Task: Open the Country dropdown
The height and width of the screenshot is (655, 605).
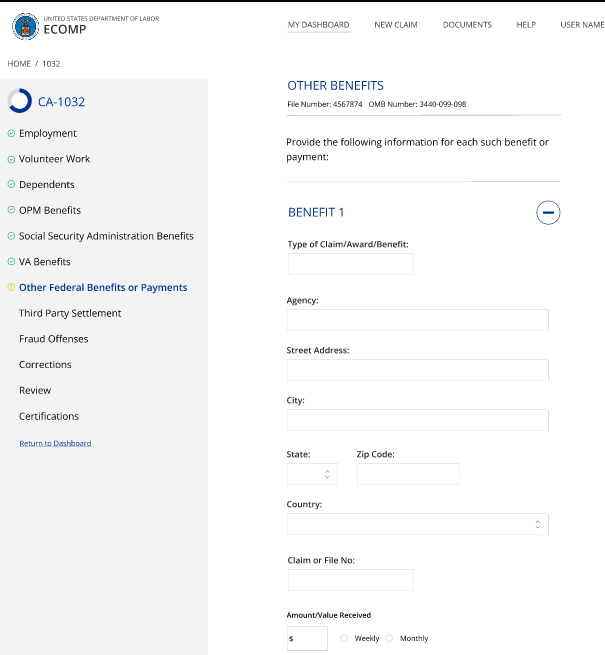Action: (x=417, y=524)
